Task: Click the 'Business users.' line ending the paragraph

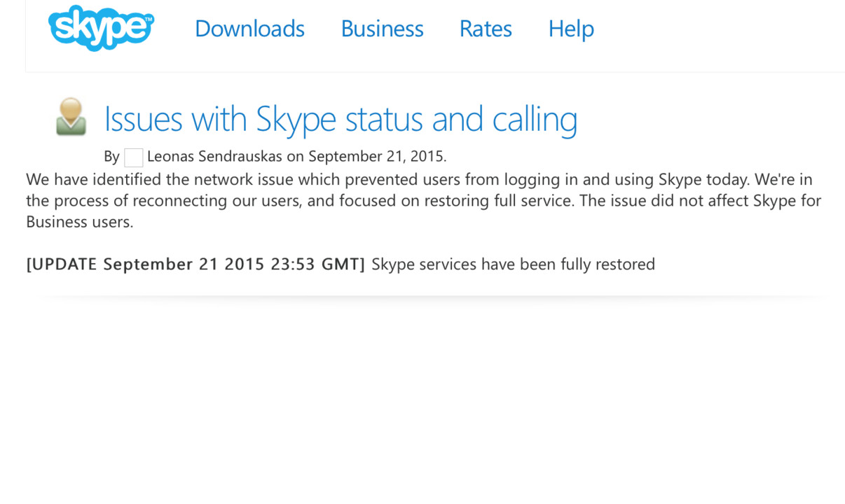Action: pyautogui.click(x=79, y=223)
